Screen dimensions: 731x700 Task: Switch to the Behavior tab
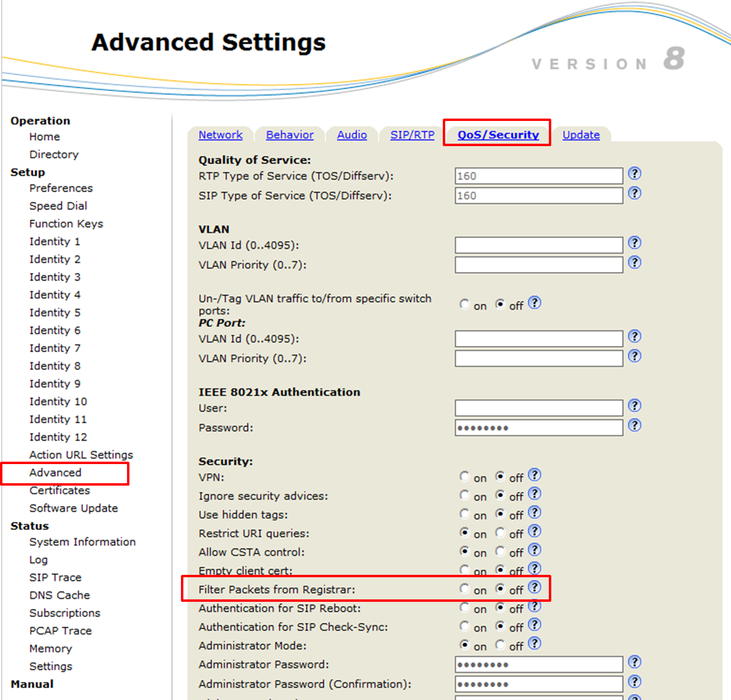(290, 135)
